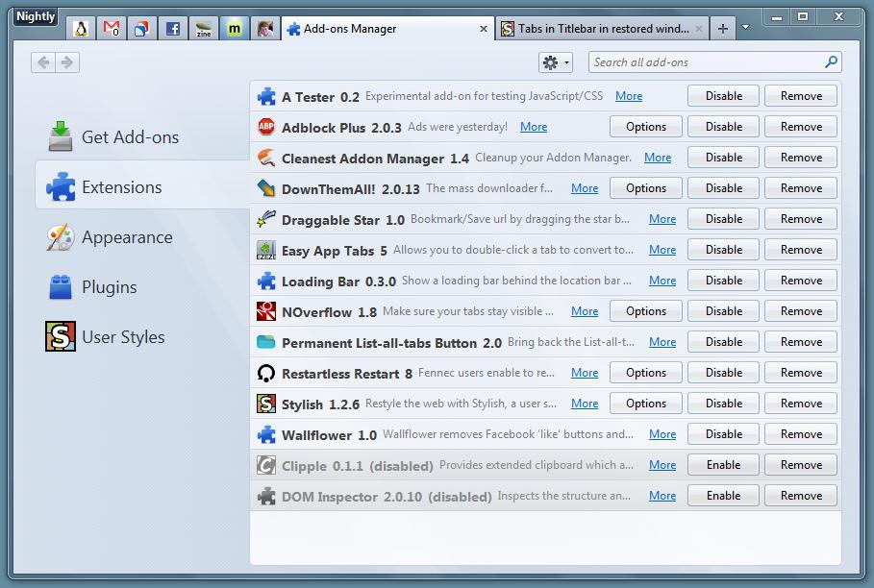Remove the A Tester add-on
The height and width of the screenshot is (588, 874).
click(800, 95)
